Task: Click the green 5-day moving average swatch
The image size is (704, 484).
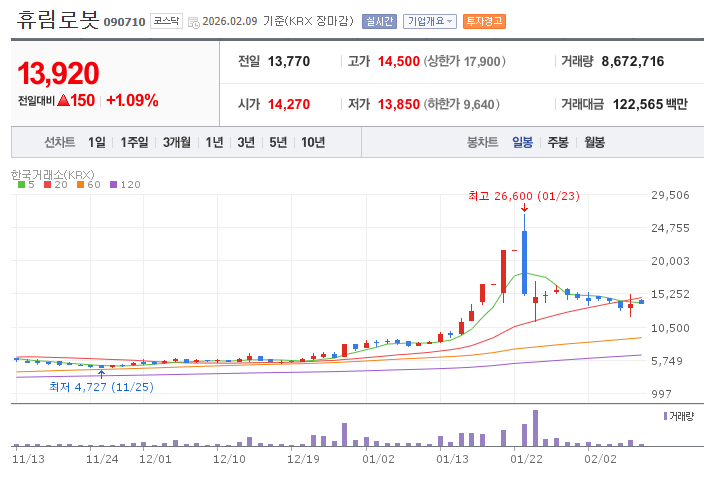Action: [21, 185]
